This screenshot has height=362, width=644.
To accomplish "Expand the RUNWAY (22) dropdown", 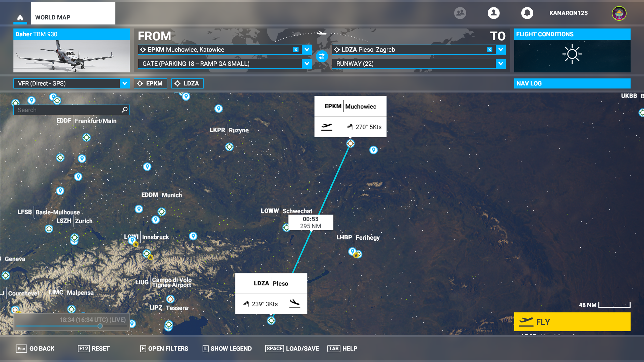I will (x=500, y=64).
